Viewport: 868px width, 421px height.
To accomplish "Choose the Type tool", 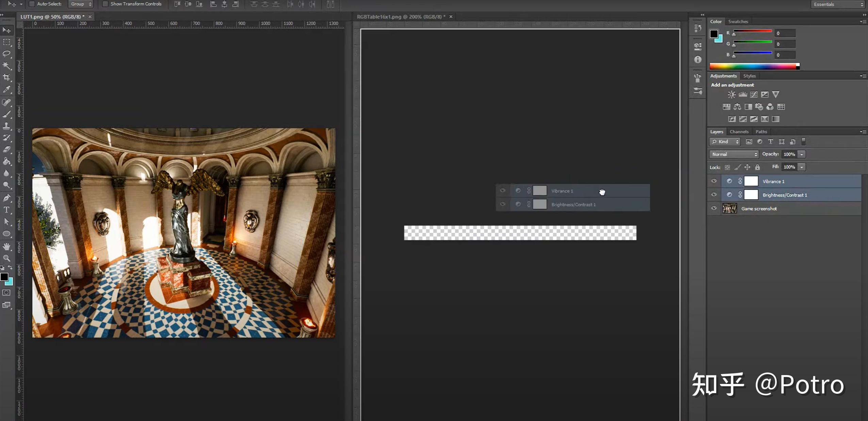I will pos(6,210).
